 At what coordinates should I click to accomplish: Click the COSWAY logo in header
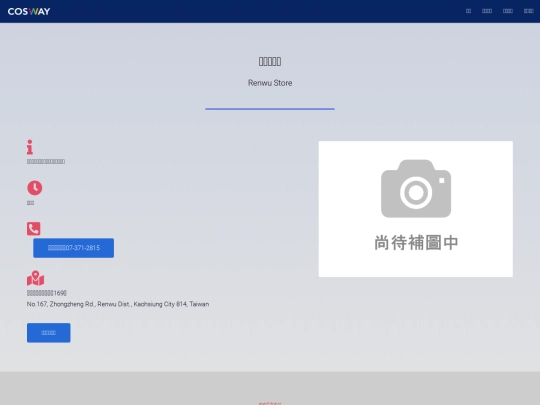point(29,11)
